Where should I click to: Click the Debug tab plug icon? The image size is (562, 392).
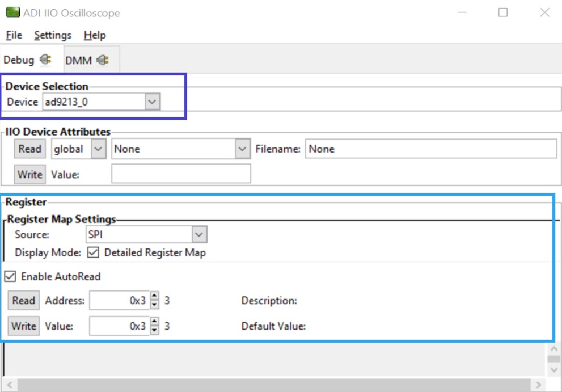click(x=46, y=60)
